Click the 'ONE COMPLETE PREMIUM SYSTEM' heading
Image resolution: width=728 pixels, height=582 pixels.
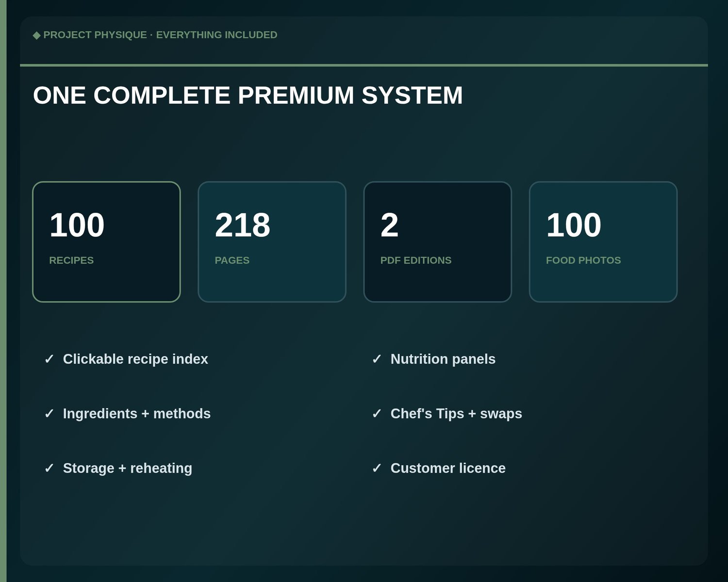pos(248,95)
